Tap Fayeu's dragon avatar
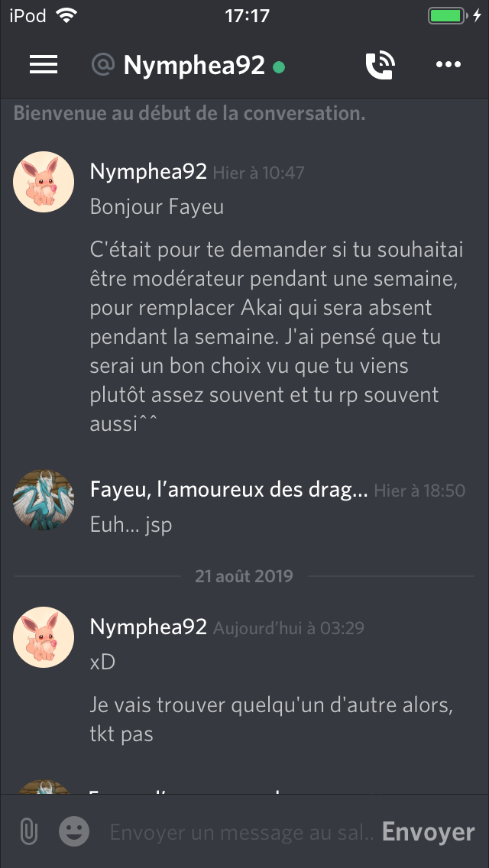Screen dimensions: 489x868 [44, 500]
